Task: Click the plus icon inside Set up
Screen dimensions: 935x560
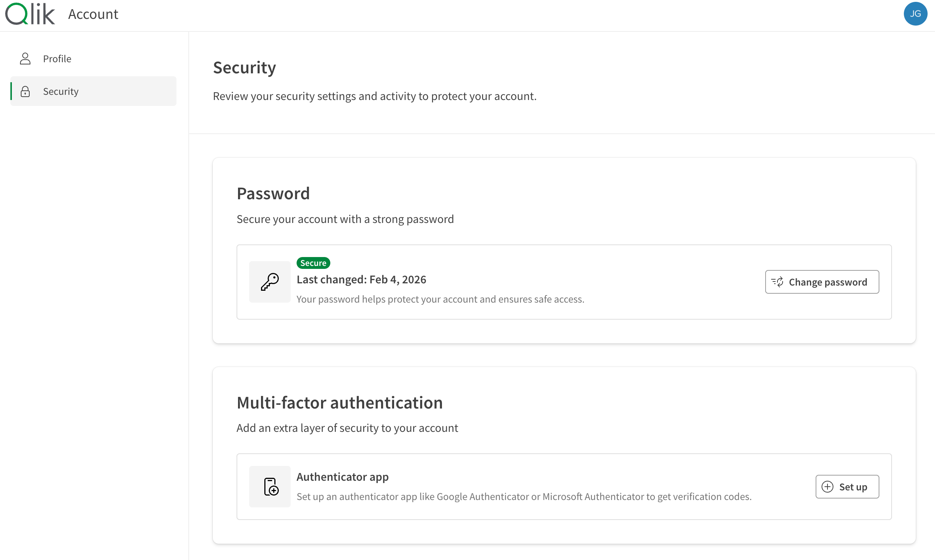Action: pos(827,486)
